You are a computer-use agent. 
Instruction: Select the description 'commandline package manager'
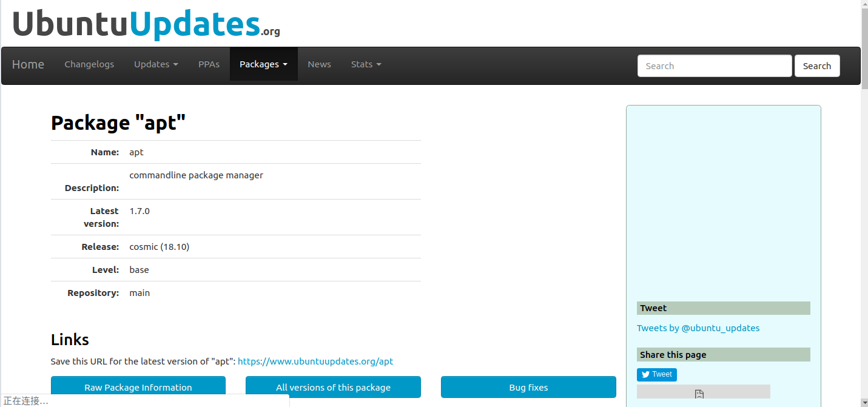pyautogui.click(x=197, y=175)
